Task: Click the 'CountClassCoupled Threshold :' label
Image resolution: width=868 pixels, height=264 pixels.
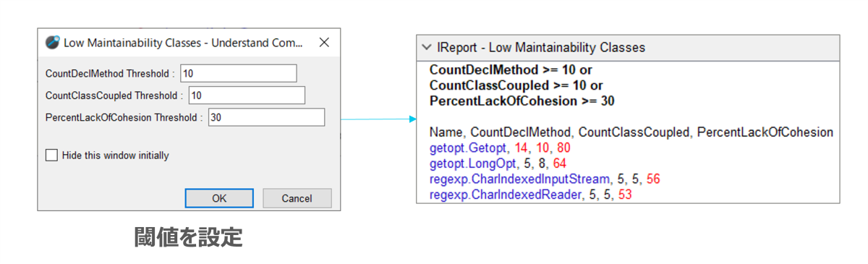Action: point(114,96)
